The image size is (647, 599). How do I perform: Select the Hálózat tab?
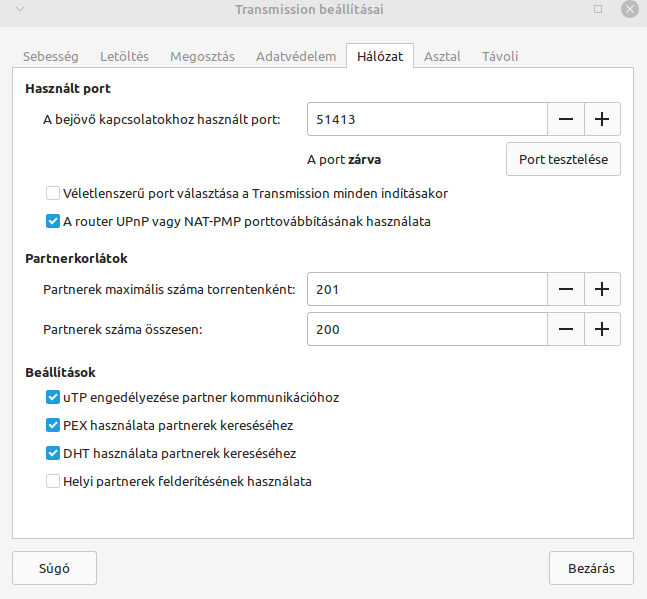click(x=380, y=56)
